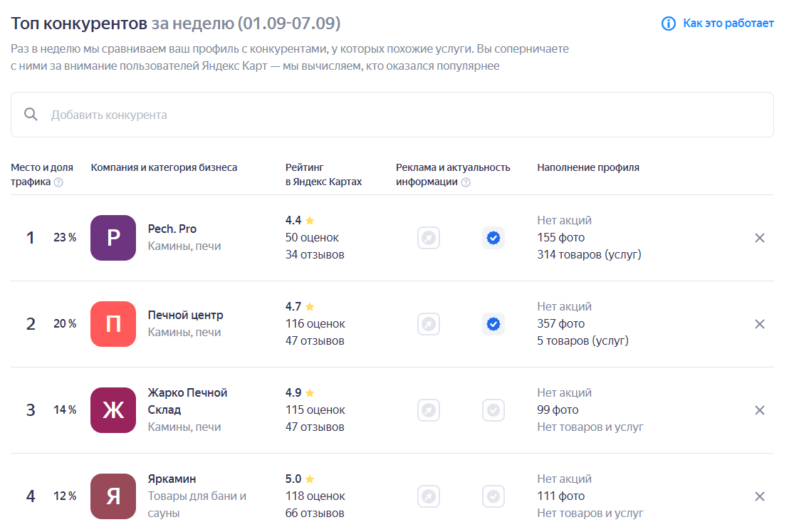Remove Печной центр from competitors list
Screen dimensions: 789x532
coord(760,324)
